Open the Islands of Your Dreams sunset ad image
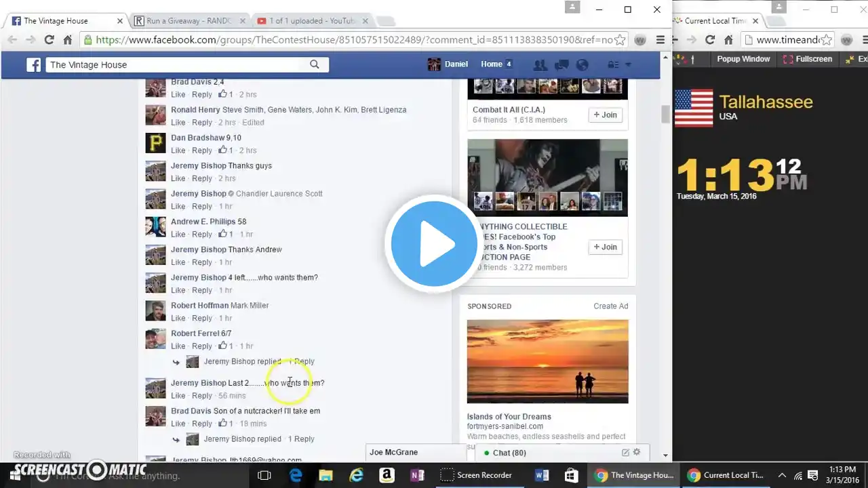This screenshot has width=868, height=488. click(x=548, y=362)
